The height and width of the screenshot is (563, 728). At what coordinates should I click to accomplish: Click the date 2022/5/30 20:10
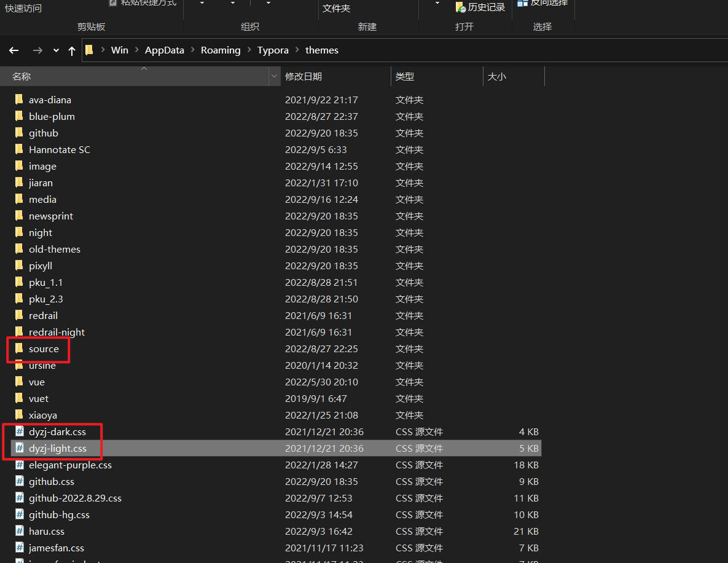[x=321, y=382]
